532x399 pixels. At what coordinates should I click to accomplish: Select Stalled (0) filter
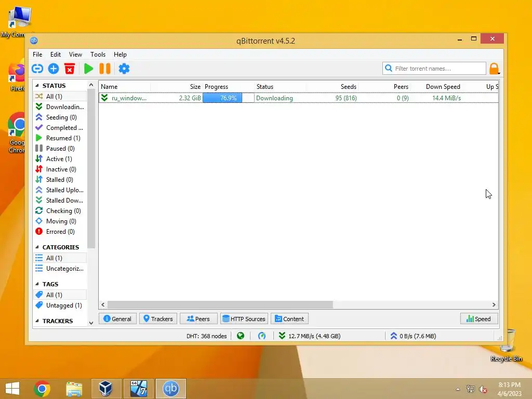(60, 180)
